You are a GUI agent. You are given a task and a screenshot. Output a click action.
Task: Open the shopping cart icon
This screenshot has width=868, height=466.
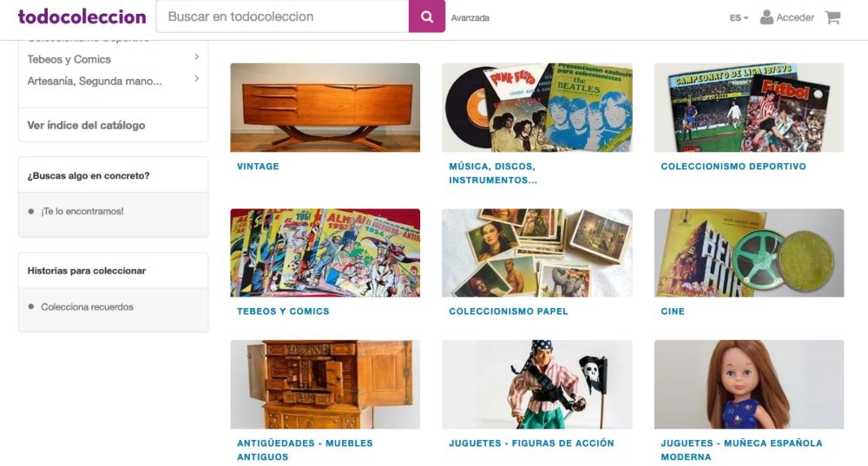pyautogui.click(x=832, y=17)
